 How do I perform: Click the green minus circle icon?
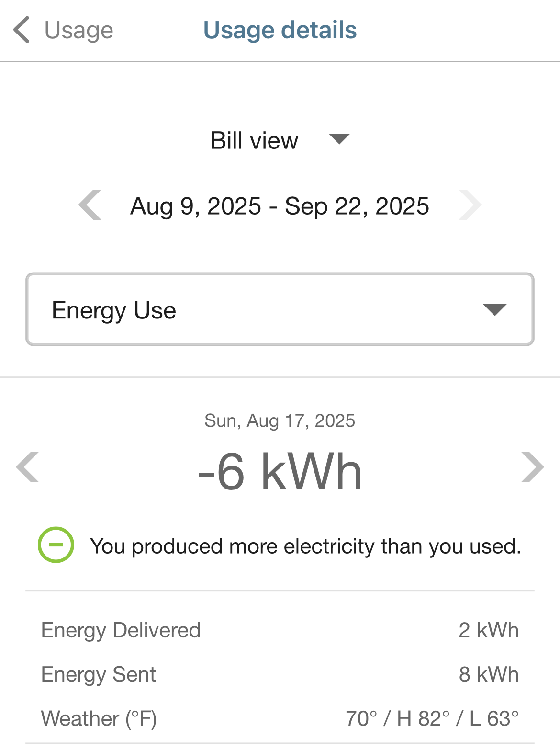[x=56, y=545]
